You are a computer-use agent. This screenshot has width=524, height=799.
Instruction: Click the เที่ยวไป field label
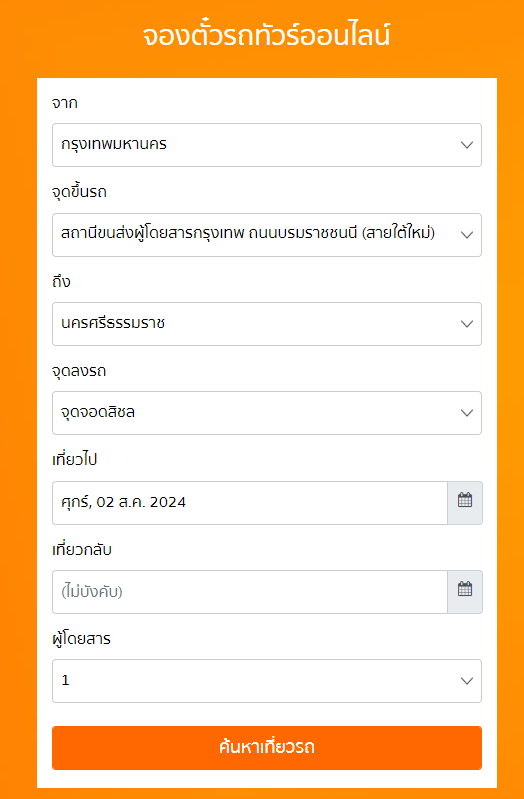pos(74,460)
